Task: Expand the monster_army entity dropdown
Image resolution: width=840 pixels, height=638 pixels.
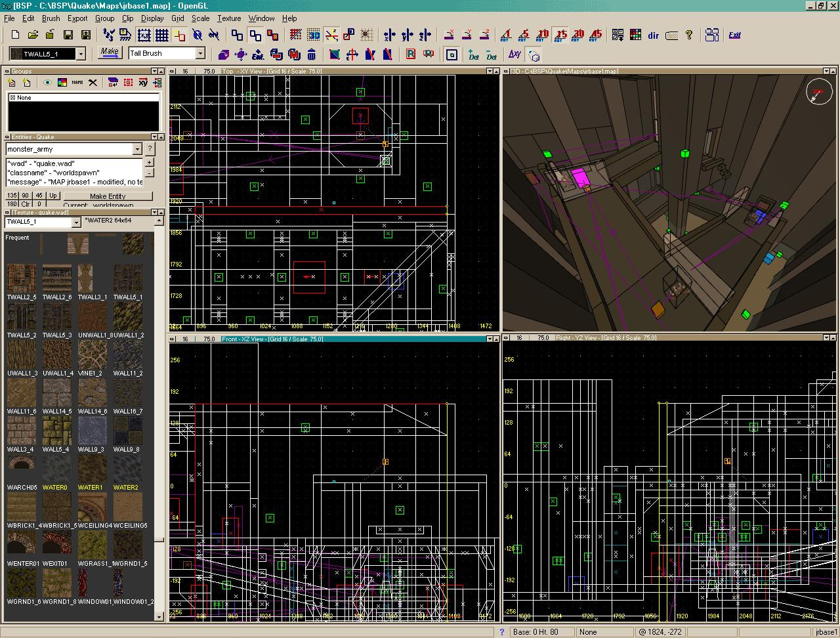Action: pos(137,150)
